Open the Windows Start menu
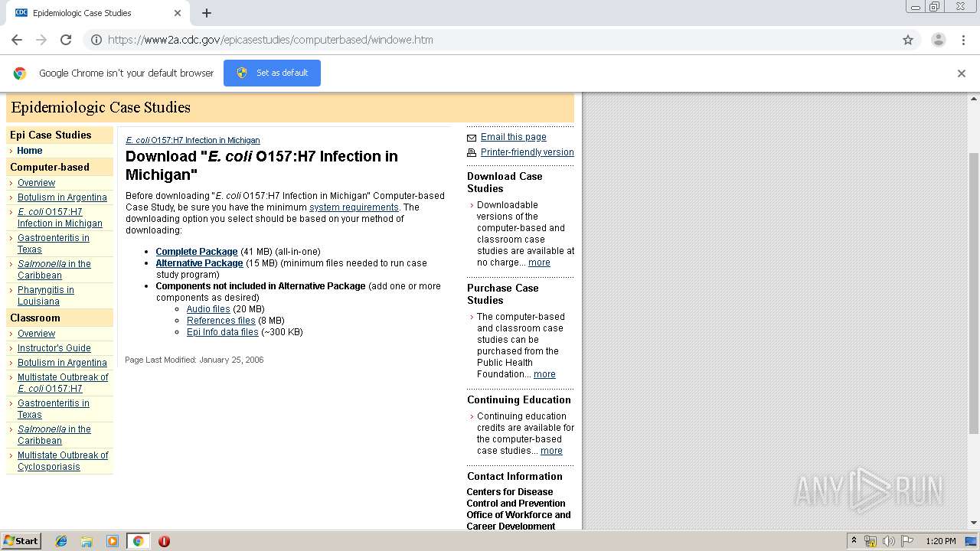Viewport: 980px width, 551px height. [x=21, y=540]
